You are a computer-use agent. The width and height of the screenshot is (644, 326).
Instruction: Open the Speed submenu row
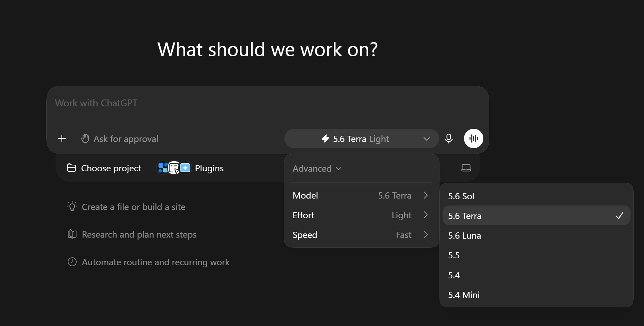(x=361, y=235)
